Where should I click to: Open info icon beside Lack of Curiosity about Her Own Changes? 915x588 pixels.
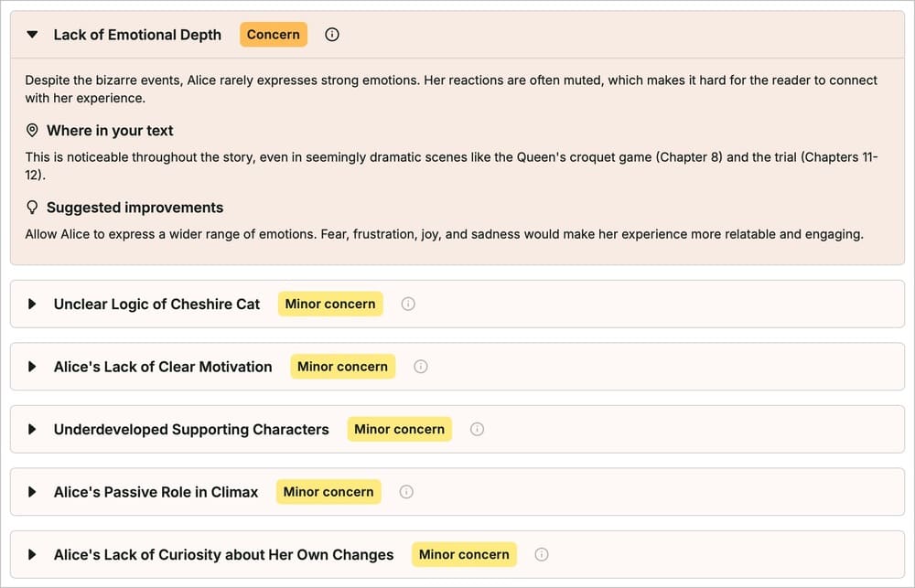pyautogui.click(x=541, y=554)
